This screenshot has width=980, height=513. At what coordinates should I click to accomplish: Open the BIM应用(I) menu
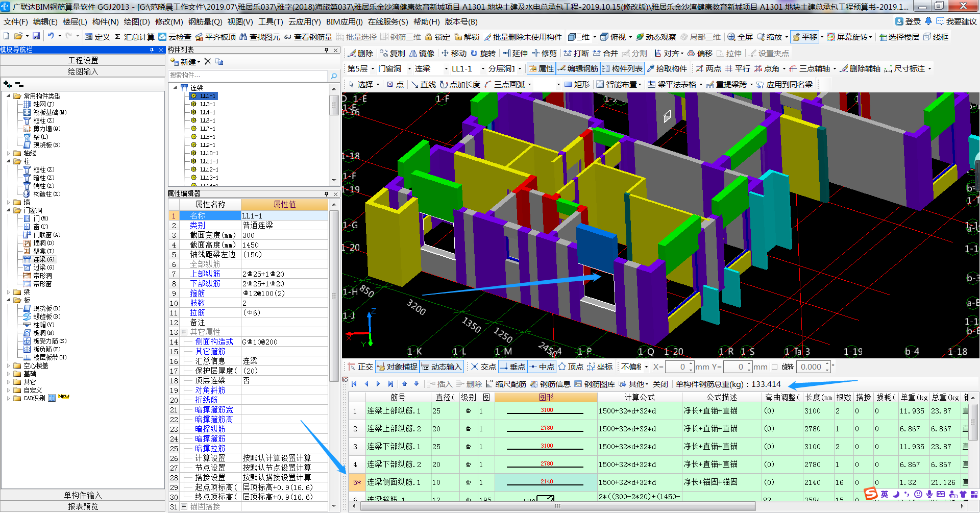pyautogui.click(x=345, y=22)
